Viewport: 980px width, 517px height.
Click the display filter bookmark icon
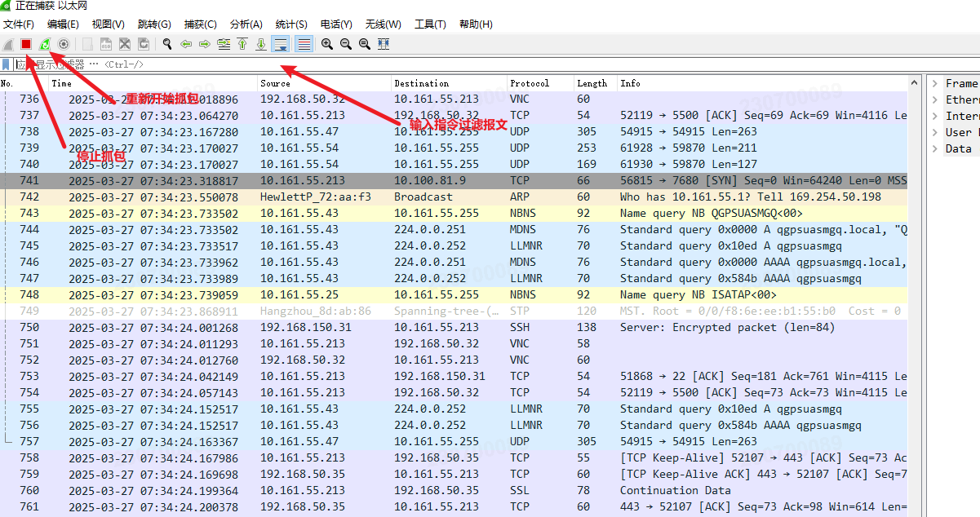pyautogui.click(x=7, y=64)
